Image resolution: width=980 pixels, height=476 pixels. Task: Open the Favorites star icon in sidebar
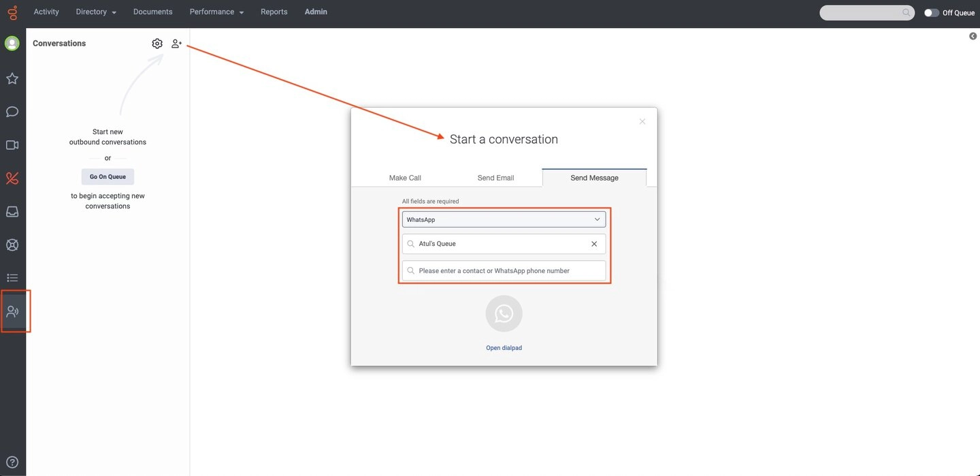[x=12, y=79]
